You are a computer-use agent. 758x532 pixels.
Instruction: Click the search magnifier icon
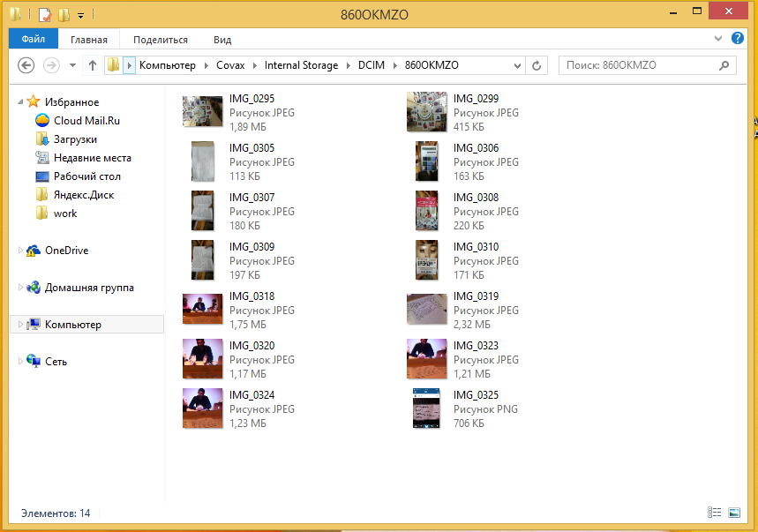(x=724, y=65)
